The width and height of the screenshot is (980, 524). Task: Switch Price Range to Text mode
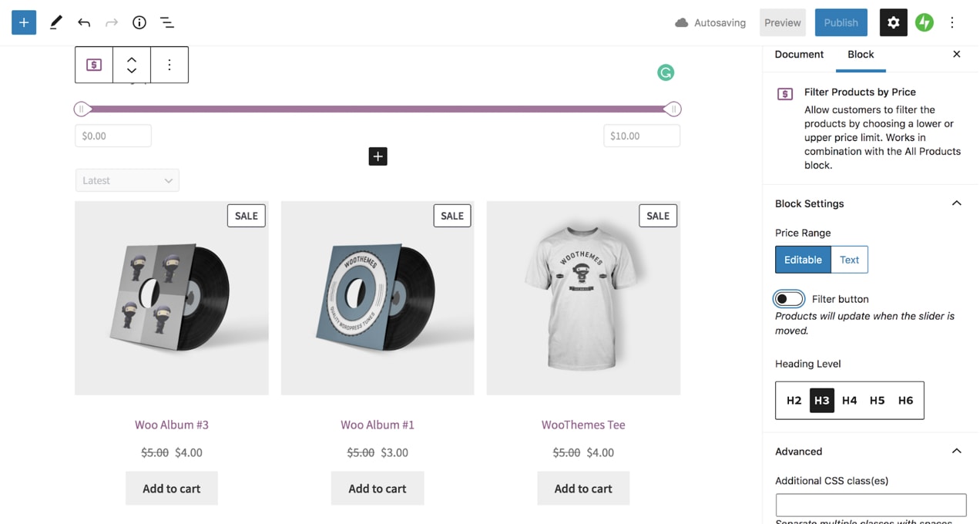[x=848, y=260]
